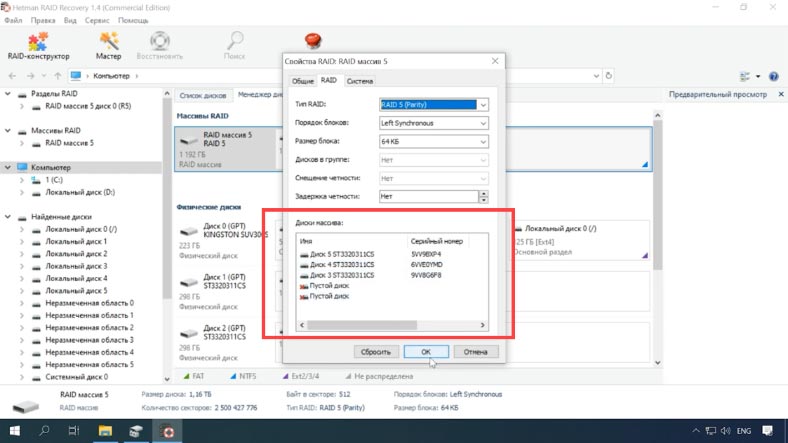Select RAID массив 5 диск 0 (R5) in tree
The height and width of the screenshot is (443, 788).
pyautogui.click(x=88, y=106)
